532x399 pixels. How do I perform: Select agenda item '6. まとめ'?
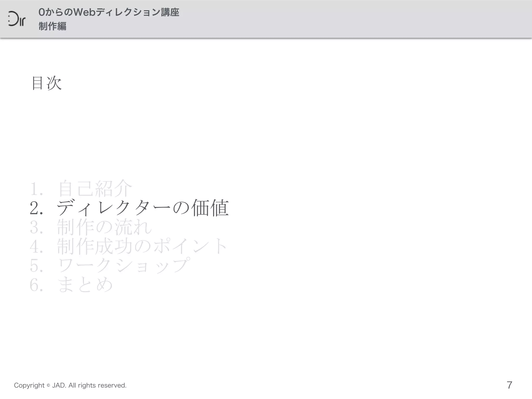pos(71,285)
